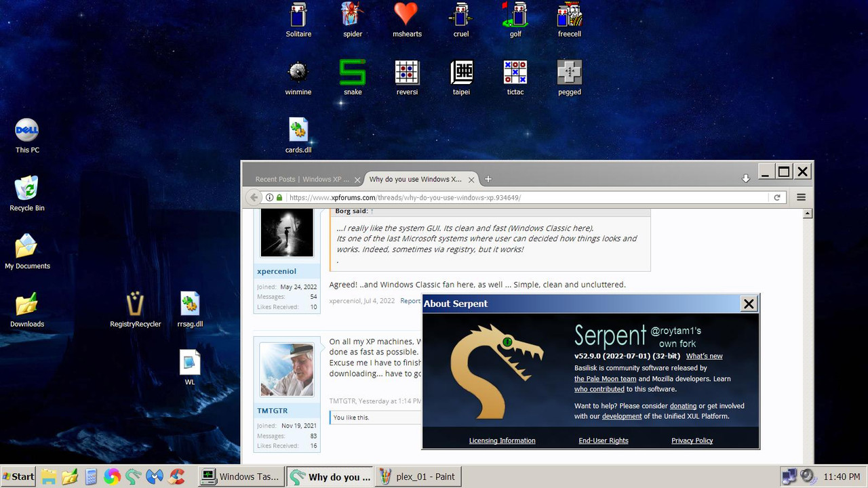Close the Why do you use Windows tab
Image resolution: width=868 pixels, height=488 pixels.
click(x=470, y=180)
